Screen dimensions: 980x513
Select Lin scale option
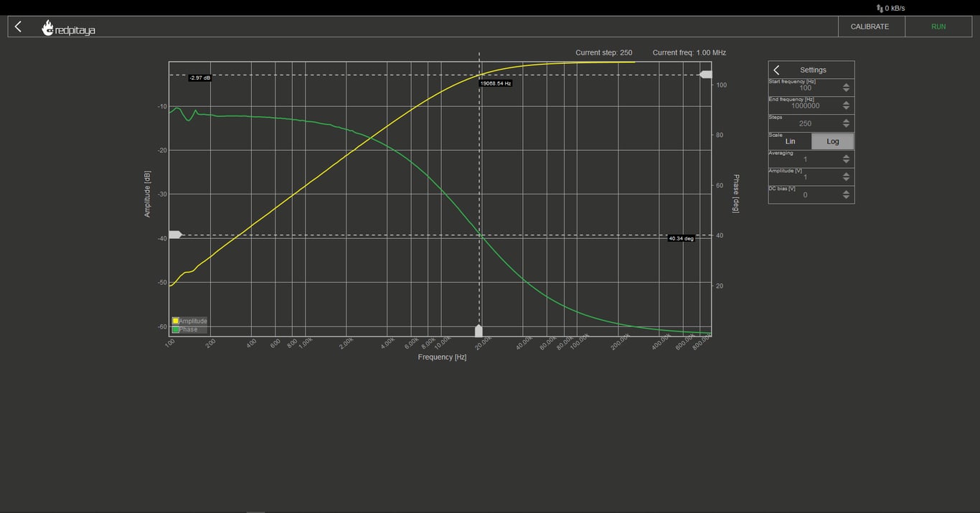point(790,141)
